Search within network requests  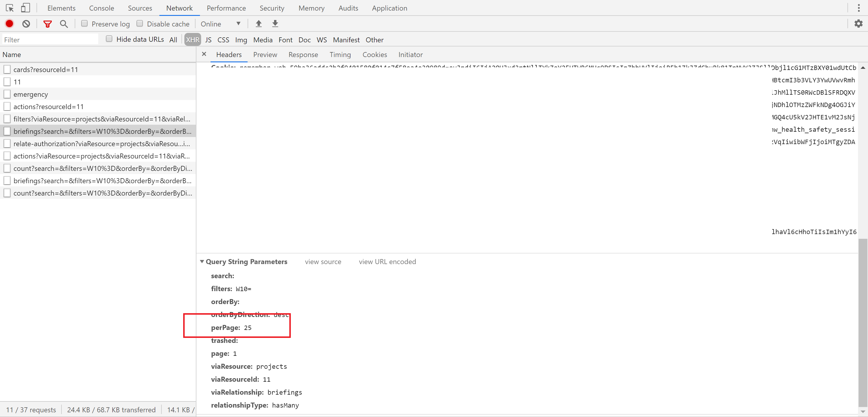point(64,24)
